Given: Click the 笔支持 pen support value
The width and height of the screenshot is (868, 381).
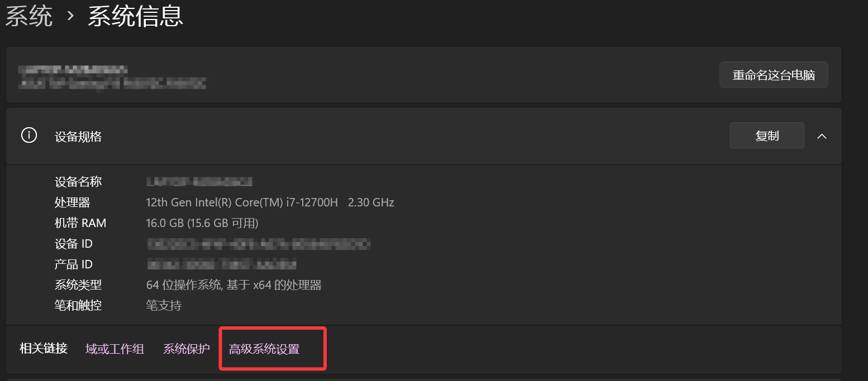Looking at the screenshot, I should (164, 306).
